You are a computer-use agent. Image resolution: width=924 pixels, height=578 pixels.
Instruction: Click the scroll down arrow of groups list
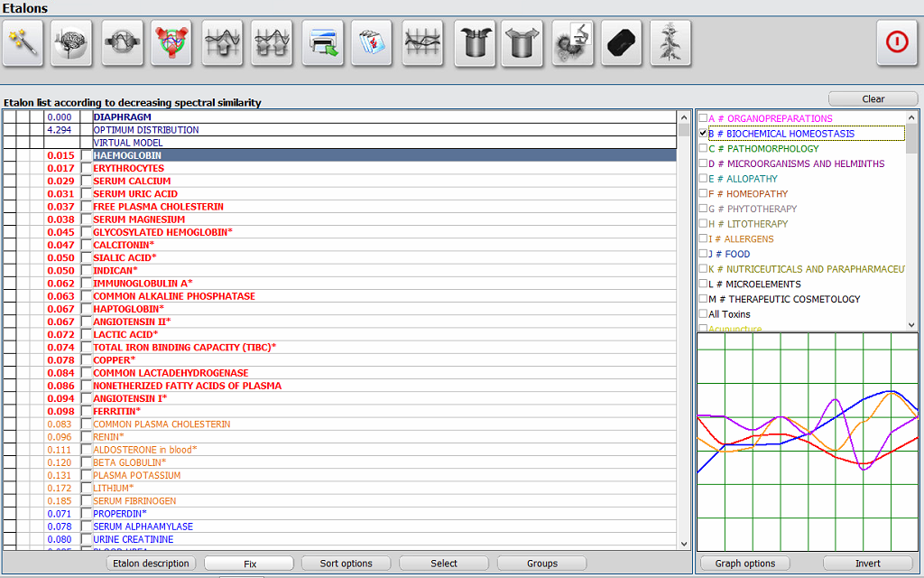[911, 325]
